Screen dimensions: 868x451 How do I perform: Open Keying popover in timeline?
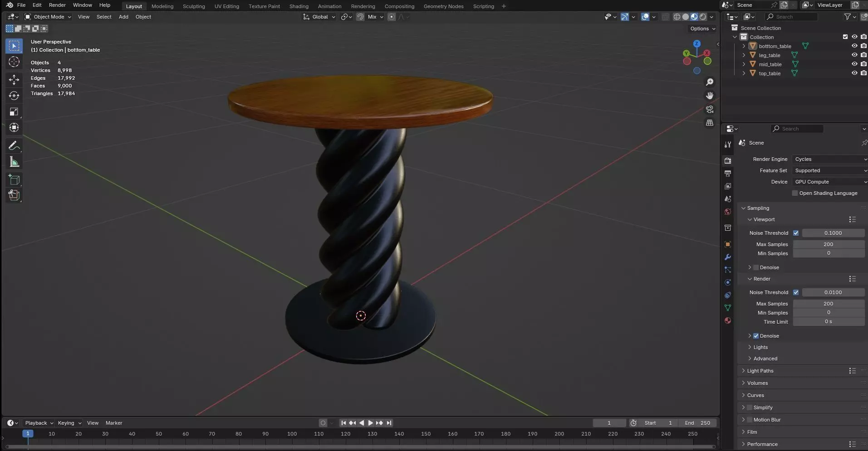[69, 423]
